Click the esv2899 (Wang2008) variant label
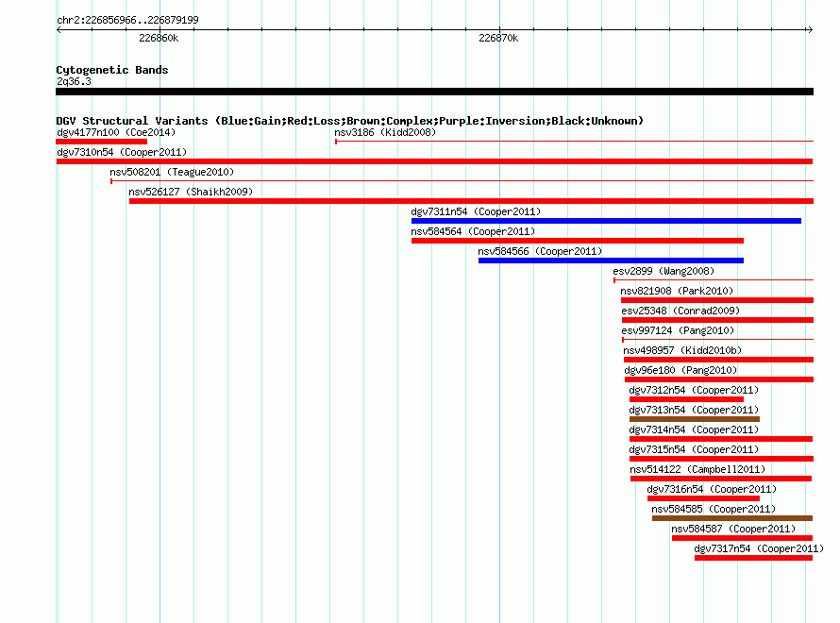Image resolution: width=840 pixels, height=623 pixels. coord(664,271)
